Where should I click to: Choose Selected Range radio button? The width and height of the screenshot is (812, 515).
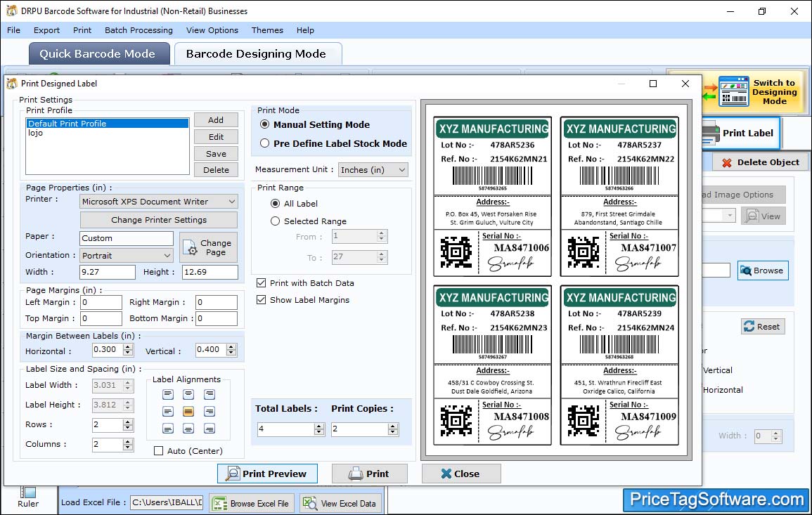[276, 221]
